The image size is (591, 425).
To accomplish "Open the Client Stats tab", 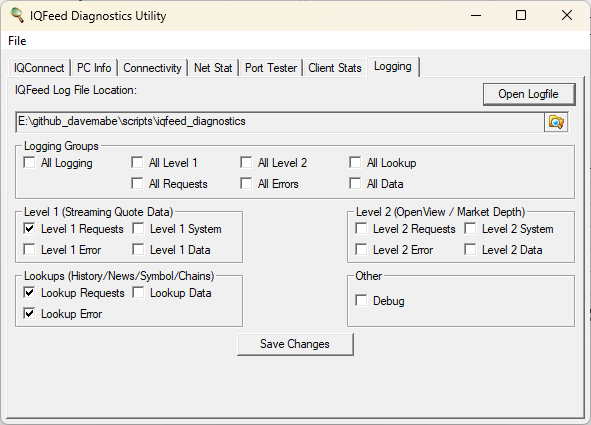I will click(x=335, y=68).
